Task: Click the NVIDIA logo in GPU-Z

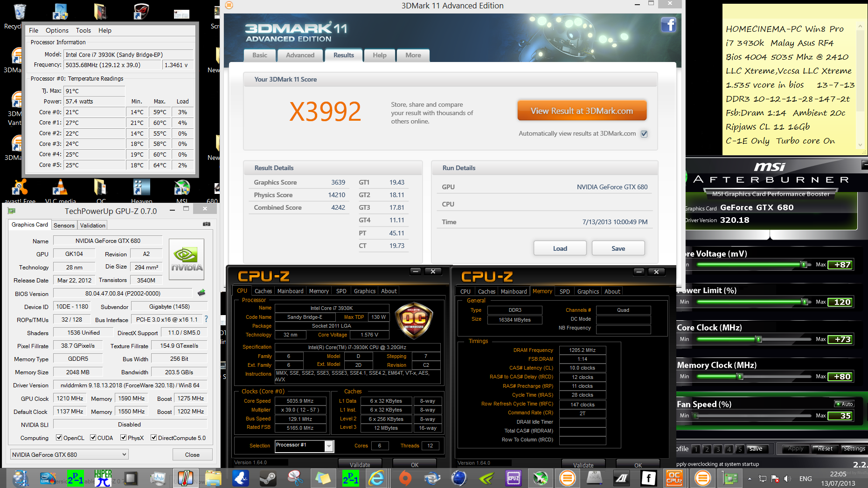Action: click(187, 259)
